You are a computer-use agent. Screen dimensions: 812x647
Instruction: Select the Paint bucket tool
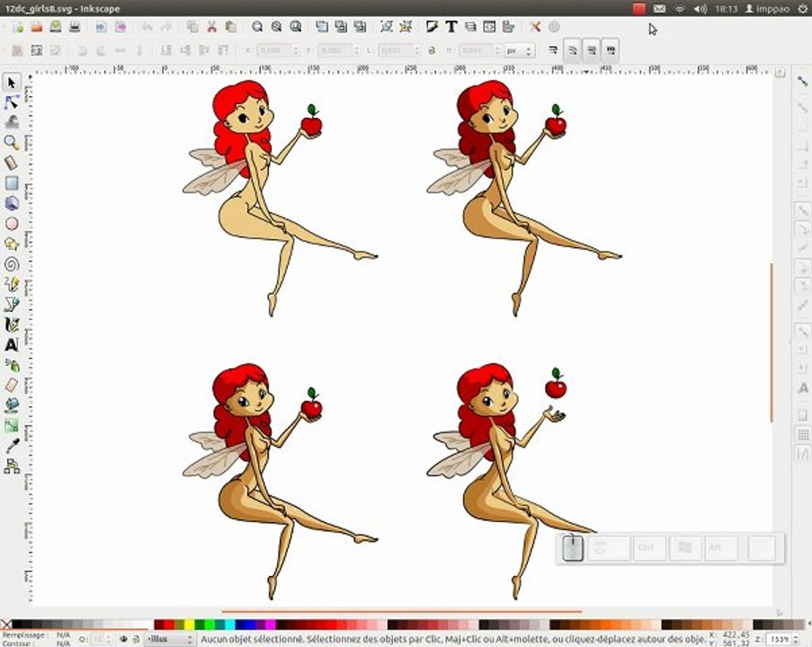pyautogui.click(x=12, y=405)
